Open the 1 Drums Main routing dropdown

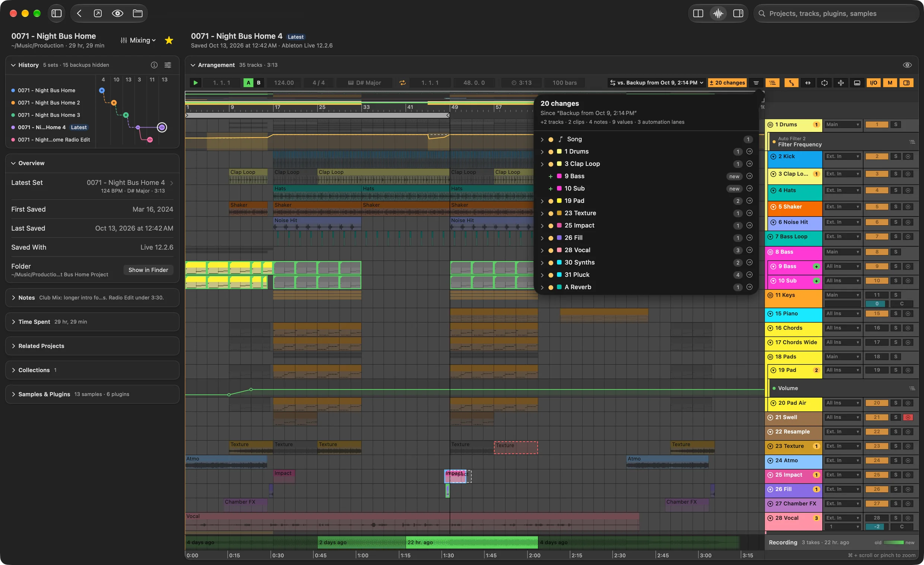tap(842, 124)
